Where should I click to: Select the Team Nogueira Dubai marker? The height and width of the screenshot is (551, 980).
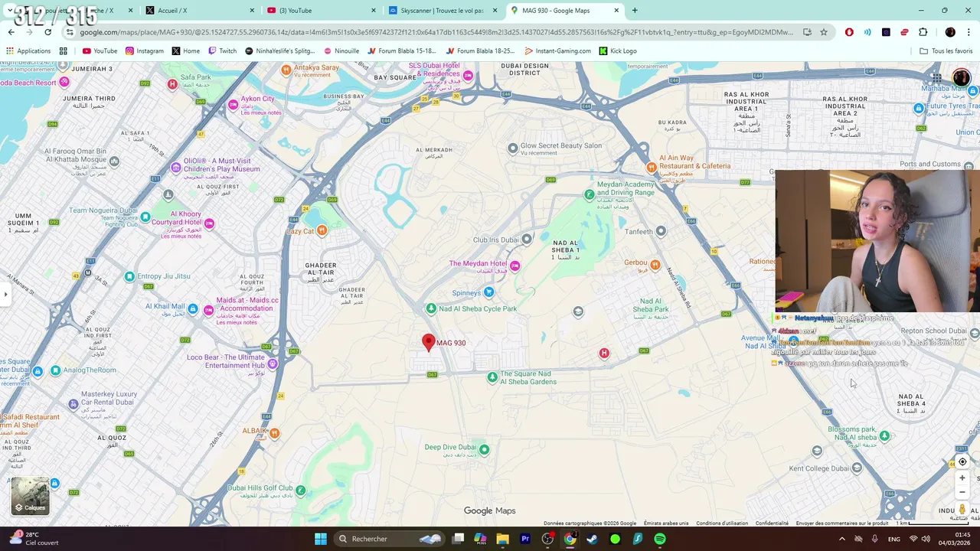145,217
